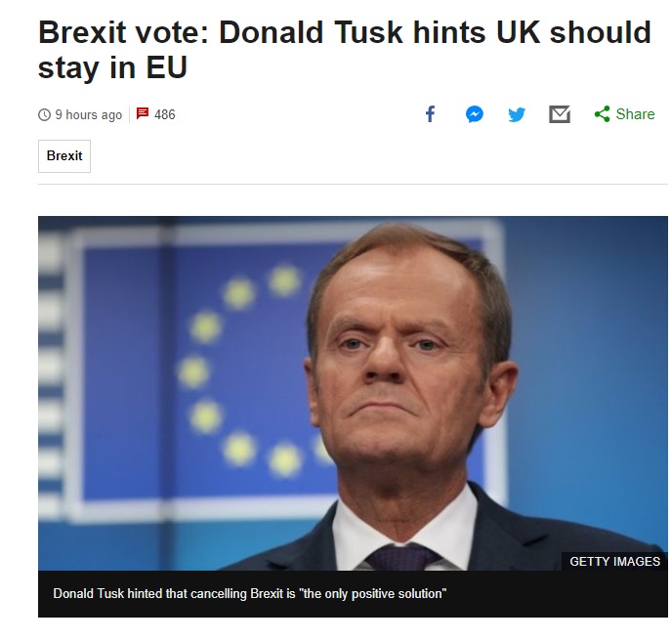Click the "9 hours ago" timestamp

coord(88,115)
